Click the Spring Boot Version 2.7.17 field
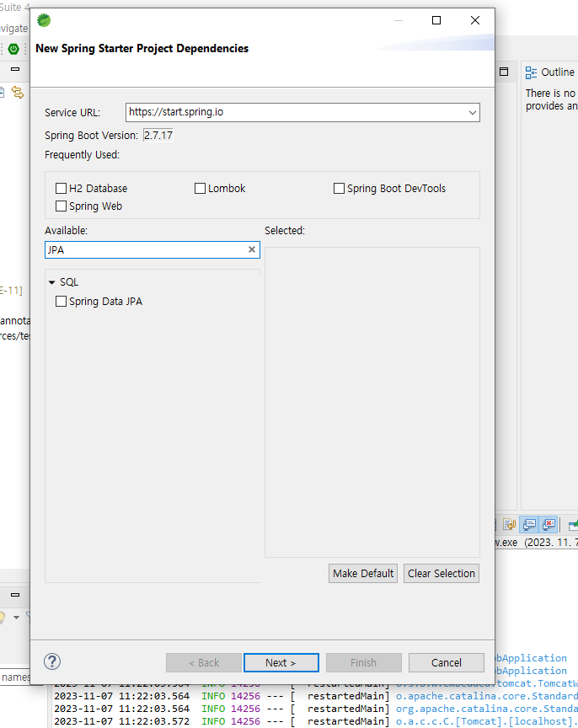 point(158,136)
